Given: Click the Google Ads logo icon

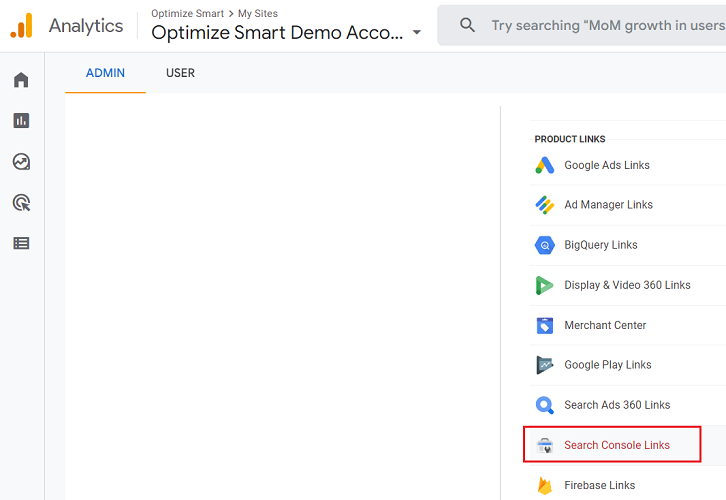Looking at the screenshot, I should [544, 165].
